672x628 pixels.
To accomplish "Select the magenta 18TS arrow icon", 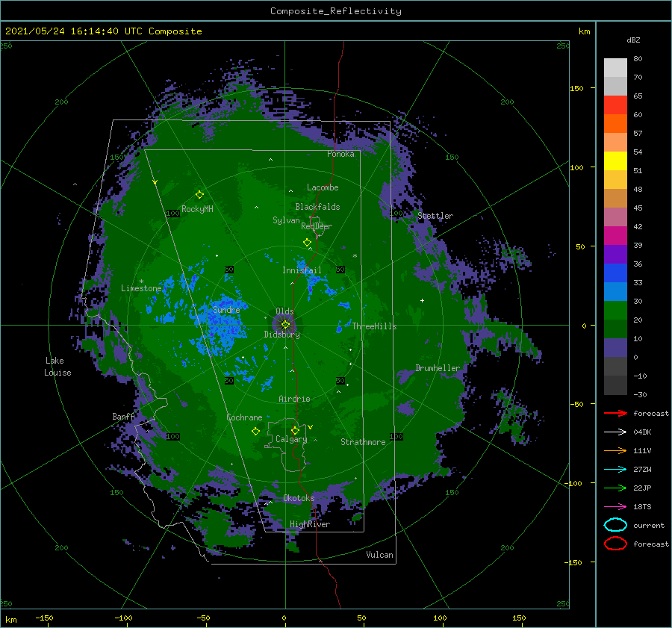I will coord(615,506).
